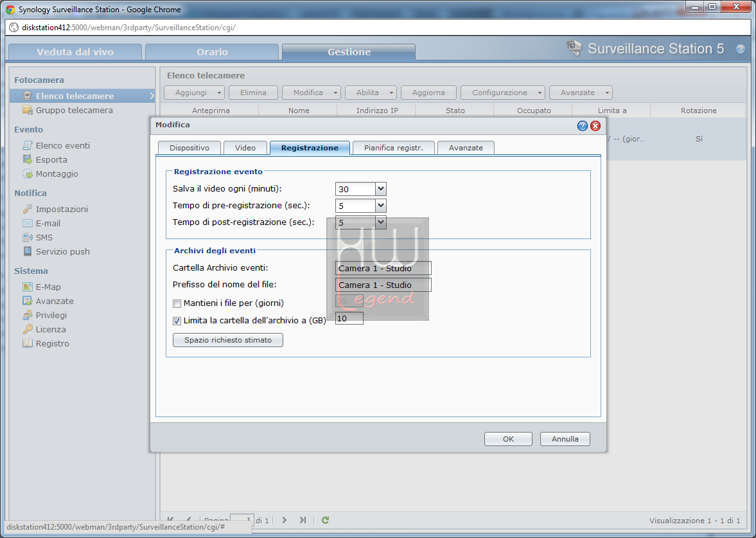756x538 pixels.
Task: Click the Elenco telecamere camera icon
Action: coord(28,96)
